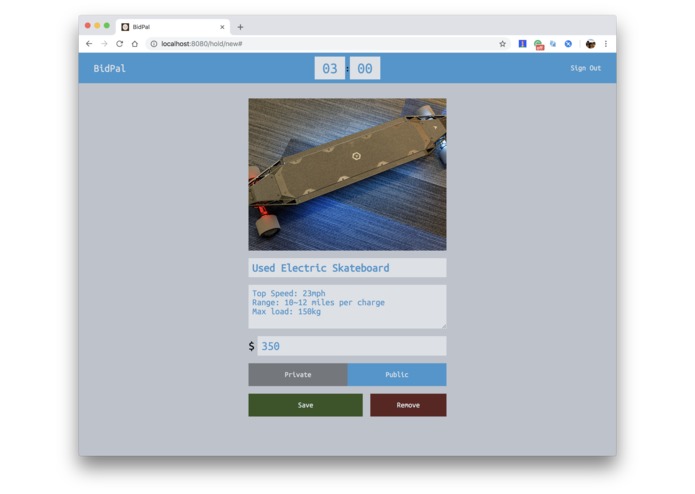Go back with the browser back arrow
Image resolution: width=695 pixels, height=494 pixels.
tap(89, 44)
